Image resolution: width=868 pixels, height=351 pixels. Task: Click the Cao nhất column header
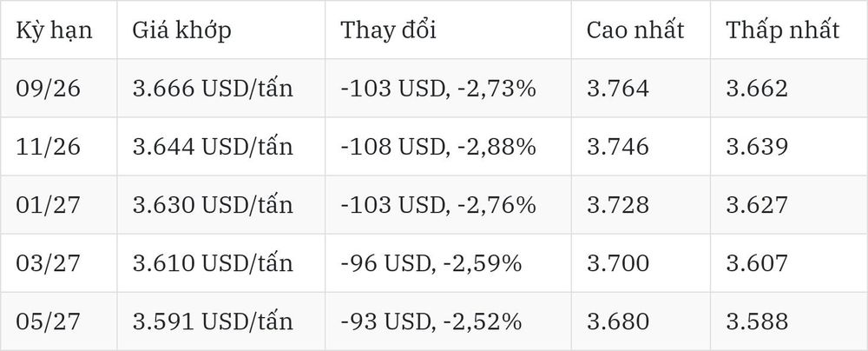tap(635, 30)
